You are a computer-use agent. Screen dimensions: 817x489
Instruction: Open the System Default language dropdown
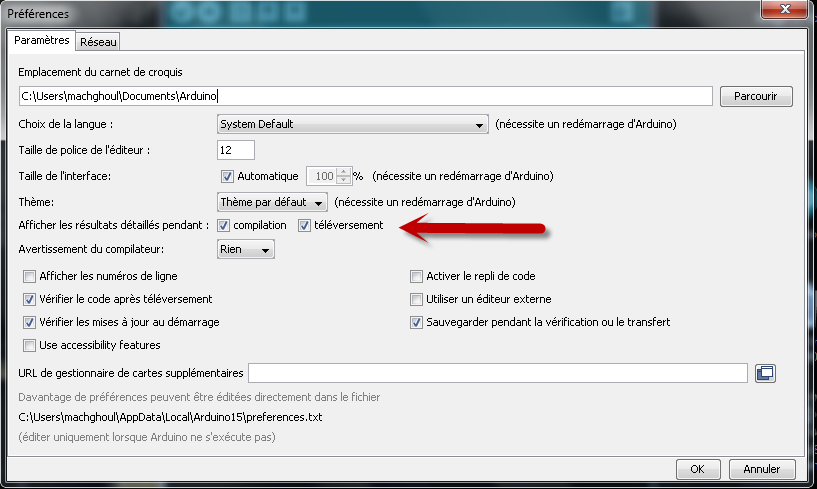coord(352,125)
